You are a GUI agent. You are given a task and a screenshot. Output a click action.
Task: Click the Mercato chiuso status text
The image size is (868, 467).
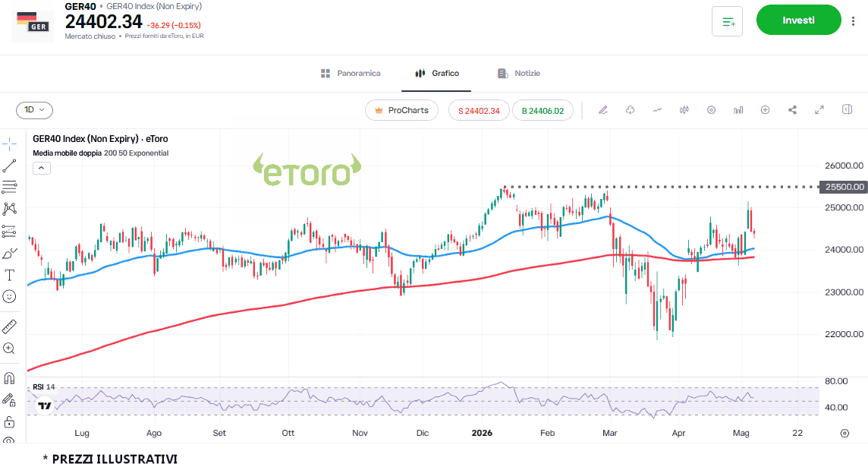click(90, 36)
